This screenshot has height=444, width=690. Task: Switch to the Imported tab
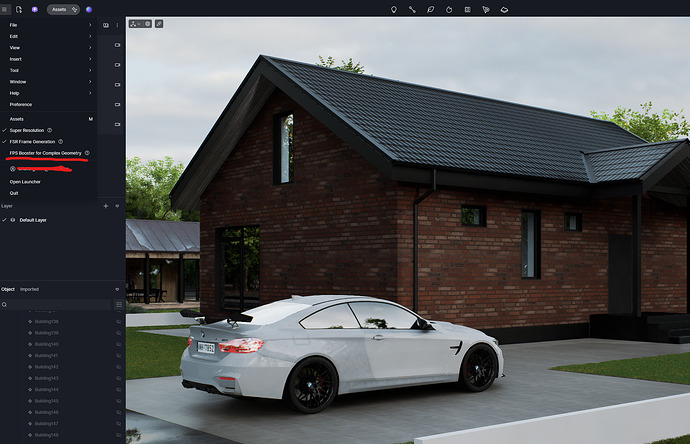pyautogui.click(x=29, y=289)
